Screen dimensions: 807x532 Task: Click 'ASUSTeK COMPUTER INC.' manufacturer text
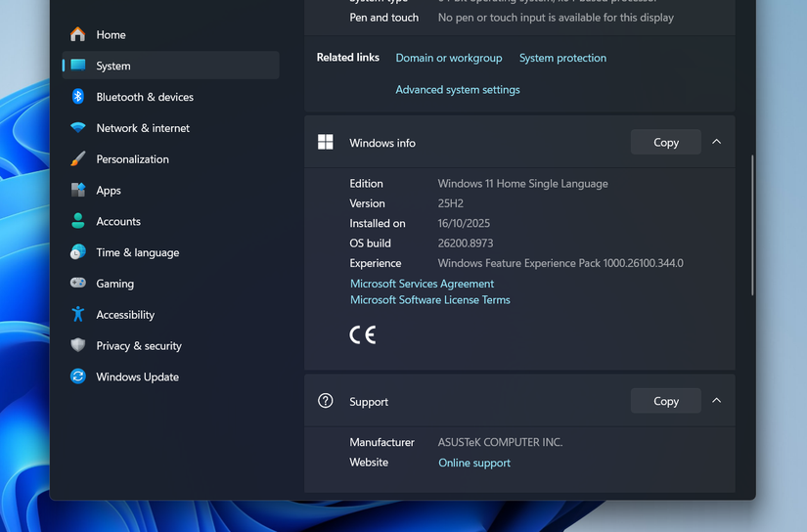(500, 442)
